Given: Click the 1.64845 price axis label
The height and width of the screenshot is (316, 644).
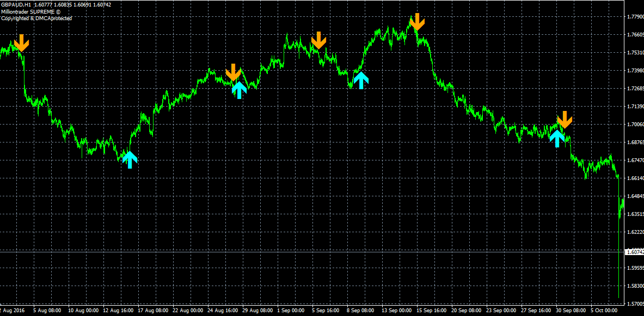Looking at the screenshot, I should 635,196.
